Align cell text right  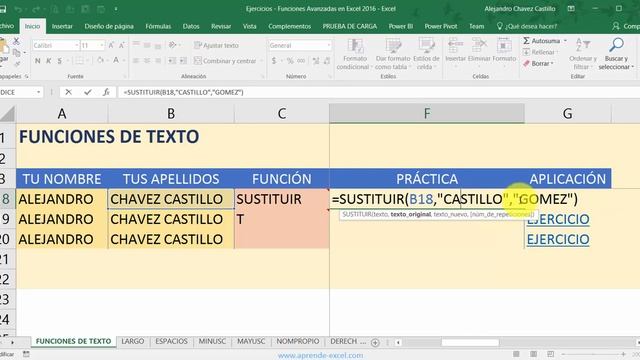pos(158,61)
